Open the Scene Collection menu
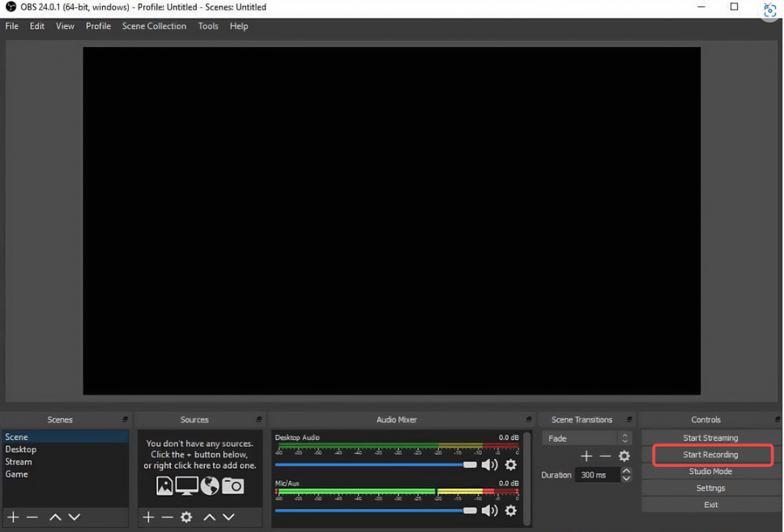Screen dimensions: 784x532 click(x=154, y=26)
